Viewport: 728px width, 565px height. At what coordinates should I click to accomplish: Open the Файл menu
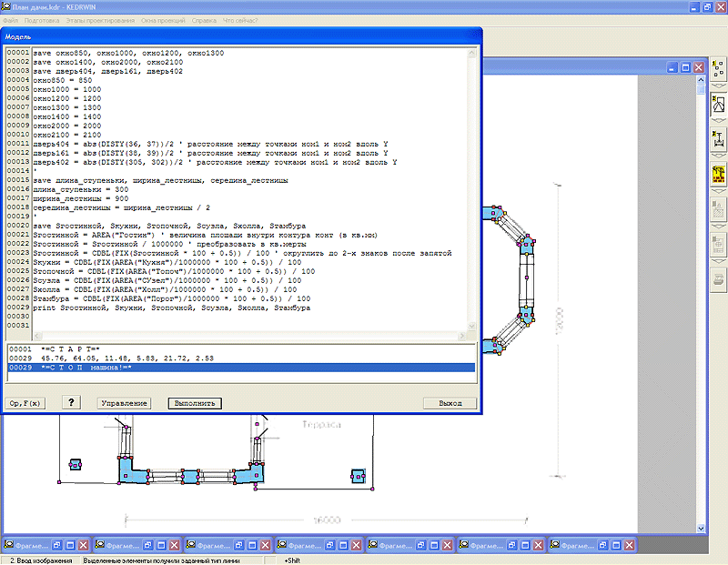click(10, 20)
